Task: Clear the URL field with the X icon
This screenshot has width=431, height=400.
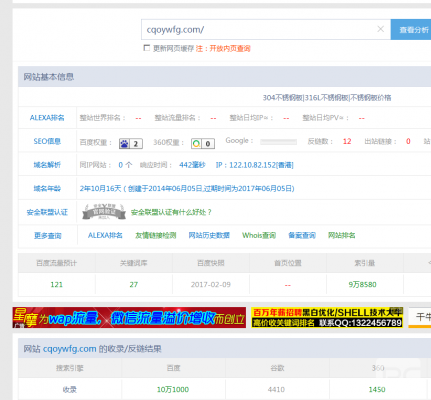Action: pyautogui.click(x=380, y=29)
